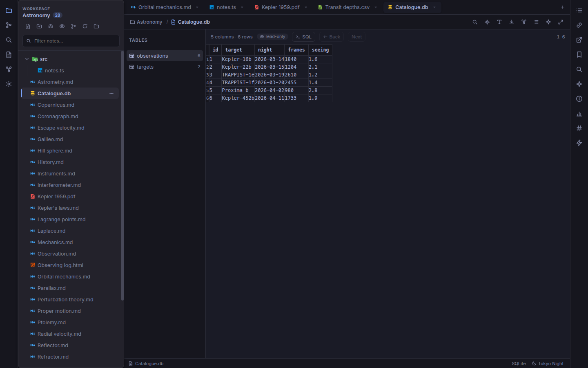Select the observations table

(x=165, y=56)
